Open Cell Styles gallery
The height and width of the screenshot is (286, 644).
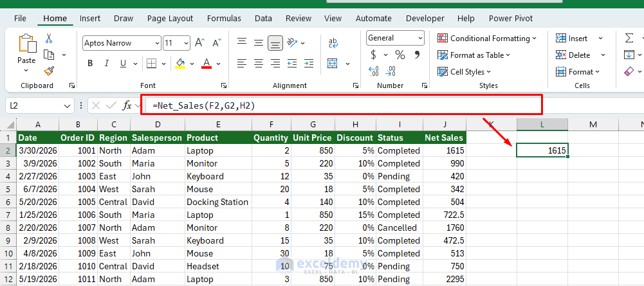tap(464, 72)
